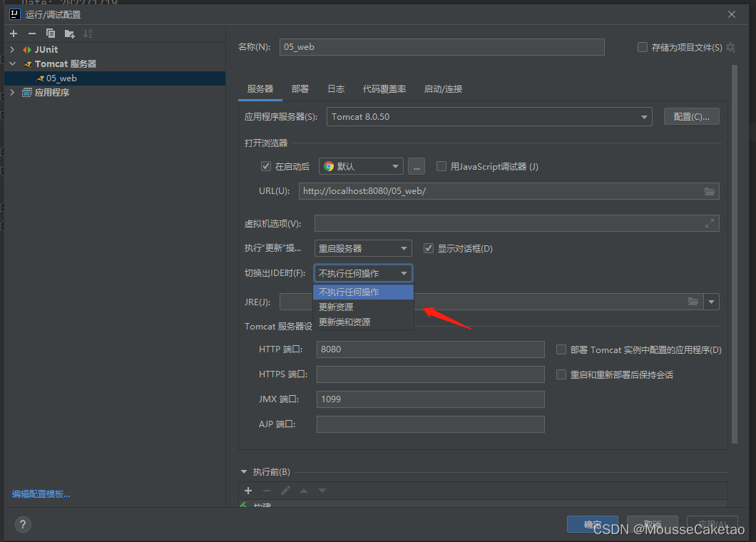Click the Tomcat server cat icon

point(28,64)
